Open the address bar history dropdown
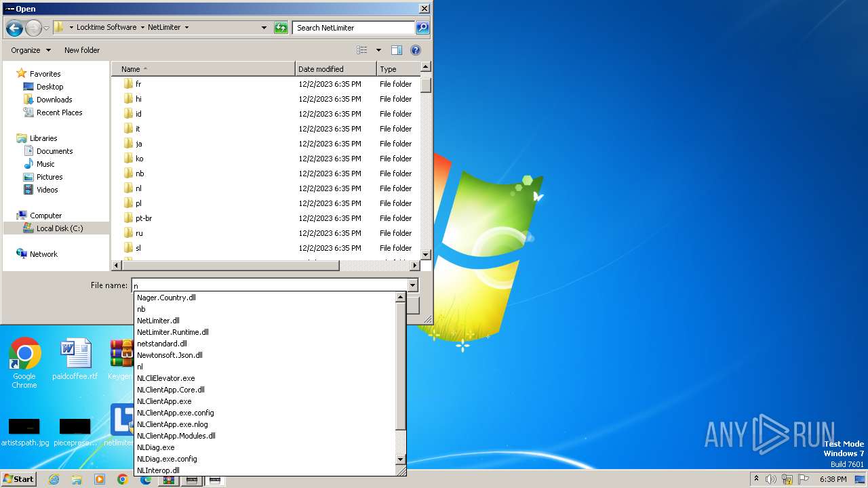The width and height of the screenshot is (868, 488). (x=264, y=28)
